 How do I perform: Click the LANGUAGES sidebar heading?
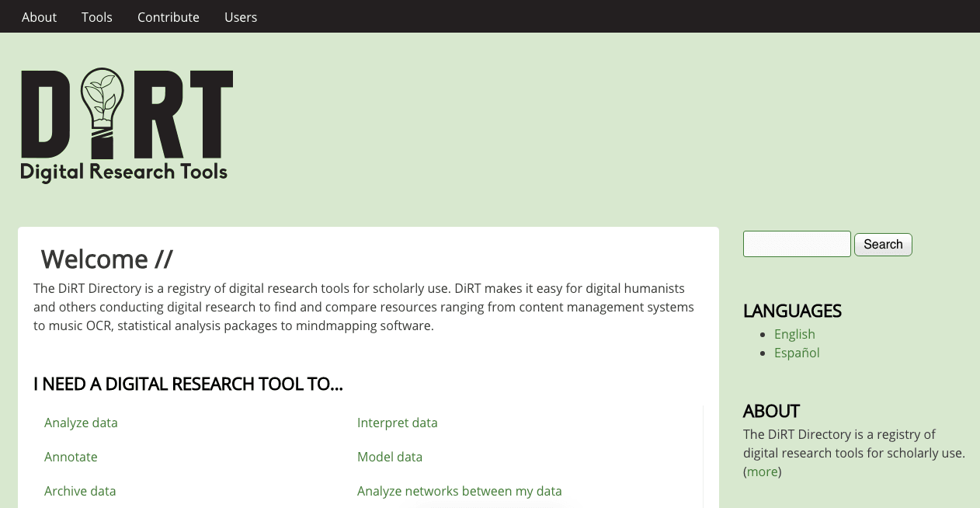[x=792, y=311]
